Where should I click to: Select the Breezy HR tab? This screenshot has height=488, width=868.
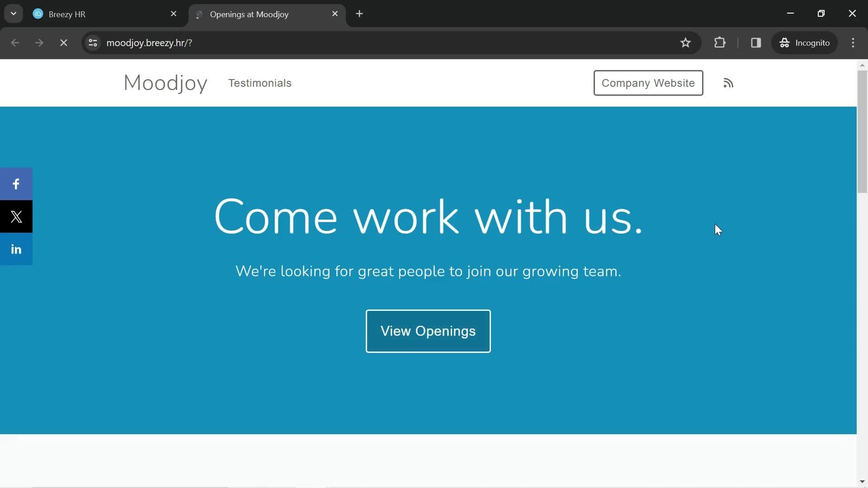point(105,13)
